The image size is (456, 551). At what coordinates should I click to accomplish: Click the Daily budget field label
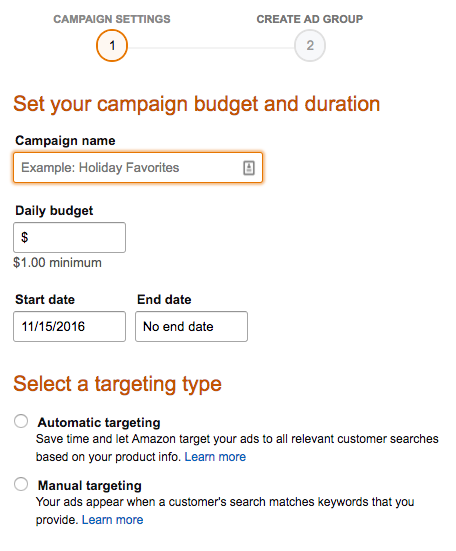pos(54,210)
